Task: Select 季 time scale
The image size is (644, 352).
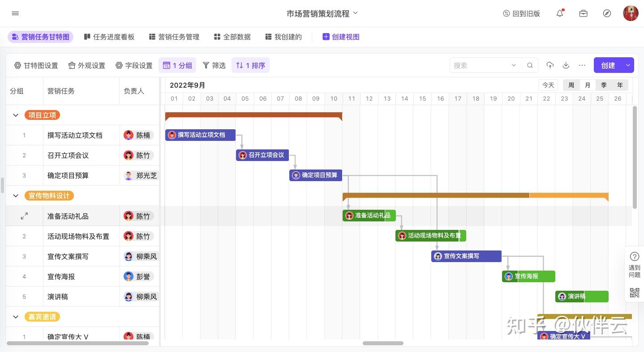Action: [604, 85]
